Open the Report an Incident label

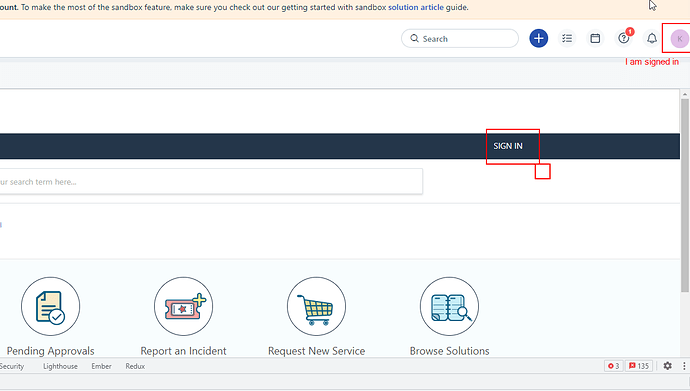point(184,351)
